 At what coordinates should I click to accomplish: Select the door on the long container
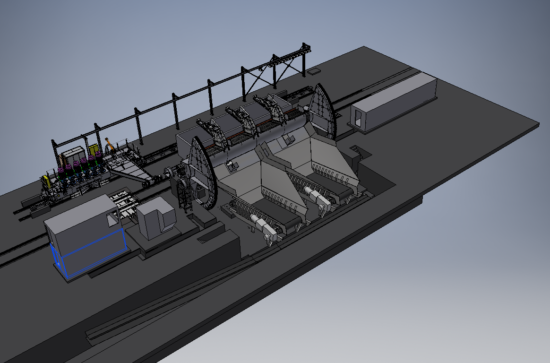pyautogui.click(x=359, y=118)
